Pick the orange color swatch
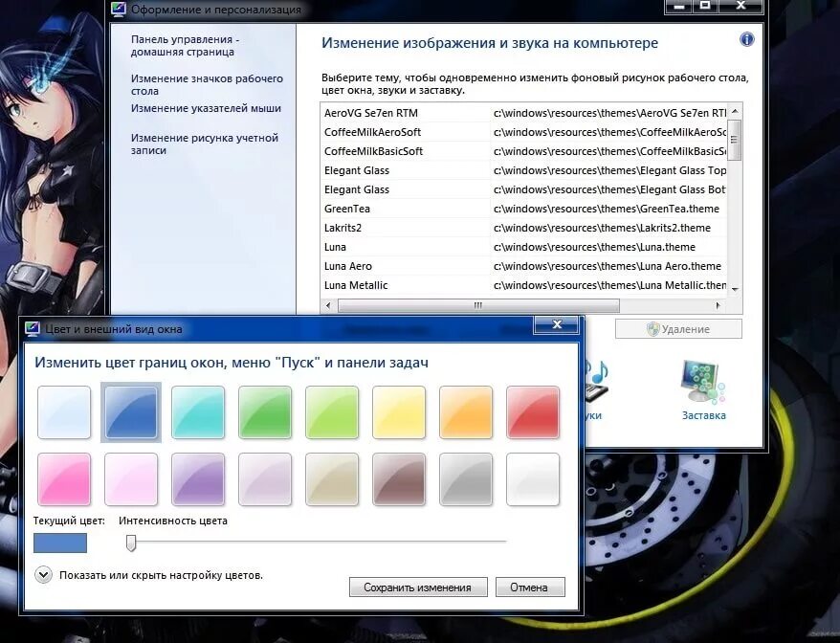Viewport: 840px width, 643px height. [x=466, y=412]
